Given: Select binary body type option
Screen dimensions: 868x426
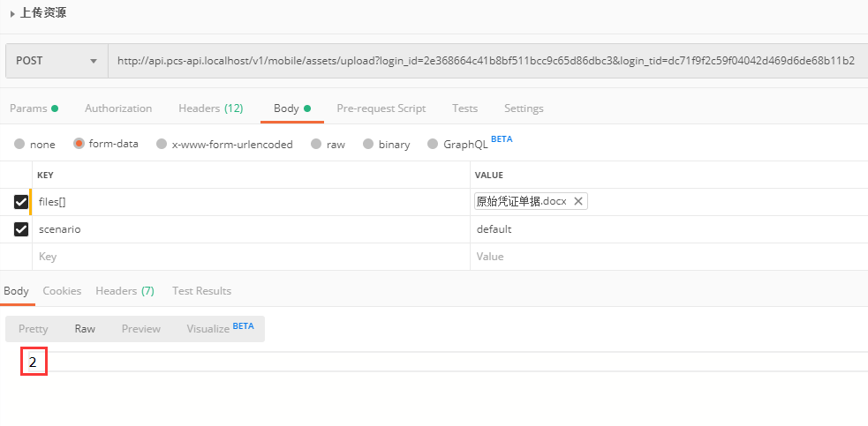Looking at the screenshot, I should [368, 144].
